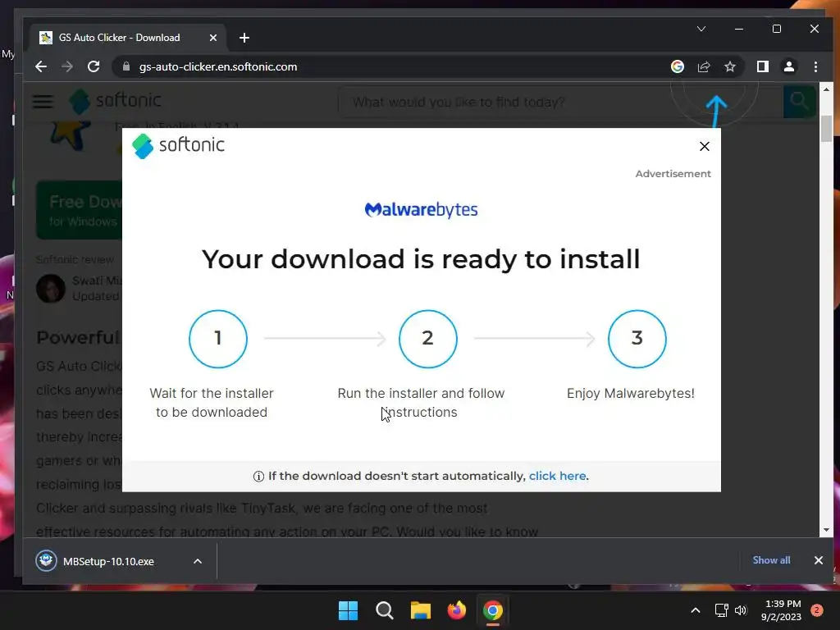
Task: Close the Softonic Malwarebytes ad modal
Action: coord(704,146)
